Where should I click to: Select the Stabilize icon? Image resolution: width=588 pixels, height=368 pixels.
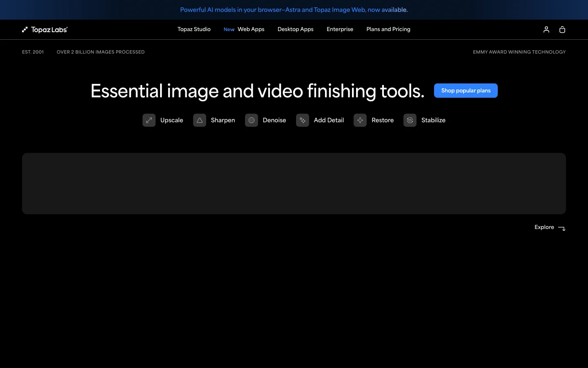(410, 120)
